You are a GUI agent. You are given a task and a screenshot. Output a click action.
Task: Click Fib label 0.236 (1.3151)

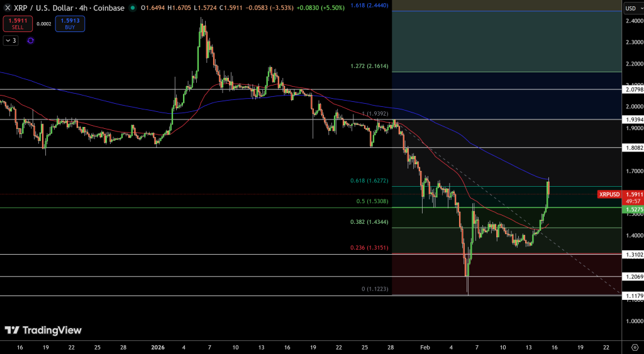tap(369, 248)
